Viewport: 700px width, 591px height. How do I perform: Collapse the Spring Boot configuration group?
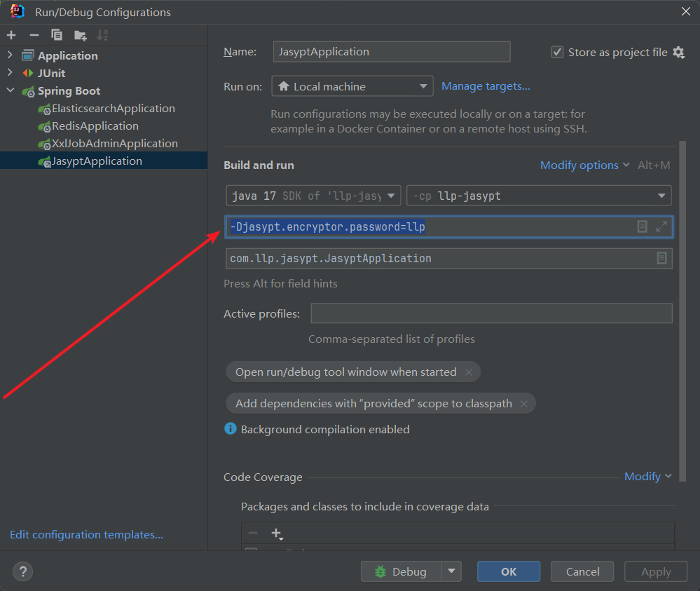click(11, 90)
